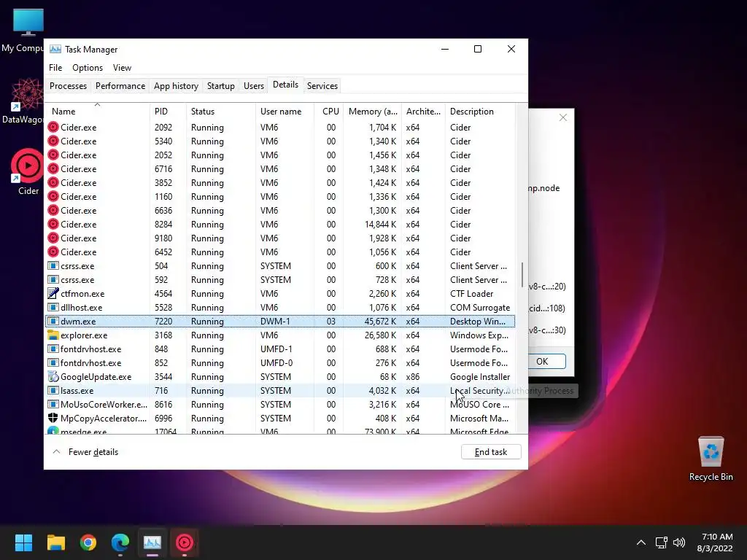Show hidden tray icons chevron
Screen dimensions: 747x560
coord(641,542)
